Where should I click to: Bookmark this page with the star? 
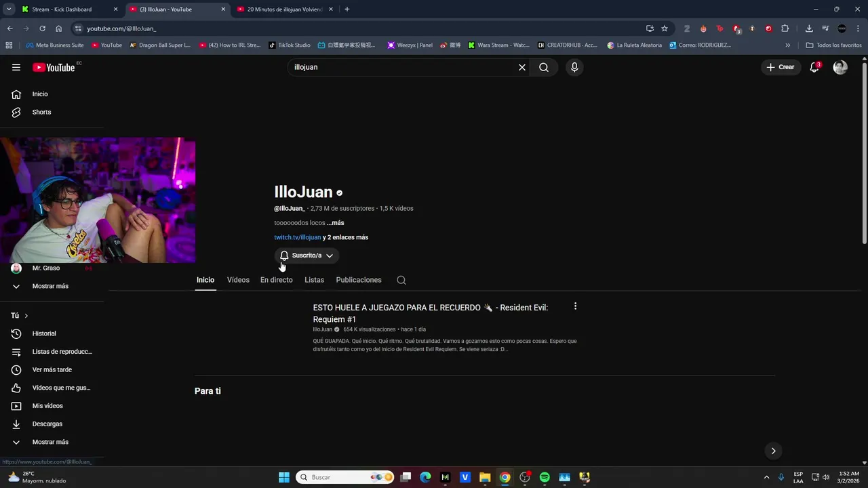point(665,28)
